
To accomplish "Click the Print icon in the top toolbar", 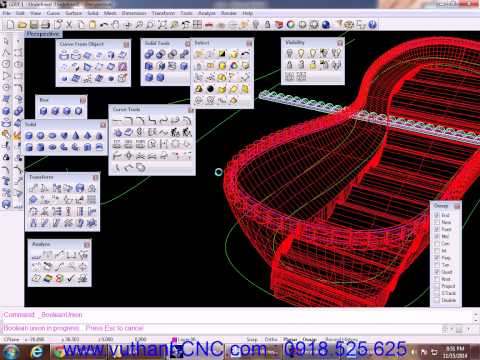I will tap(45, 25).
